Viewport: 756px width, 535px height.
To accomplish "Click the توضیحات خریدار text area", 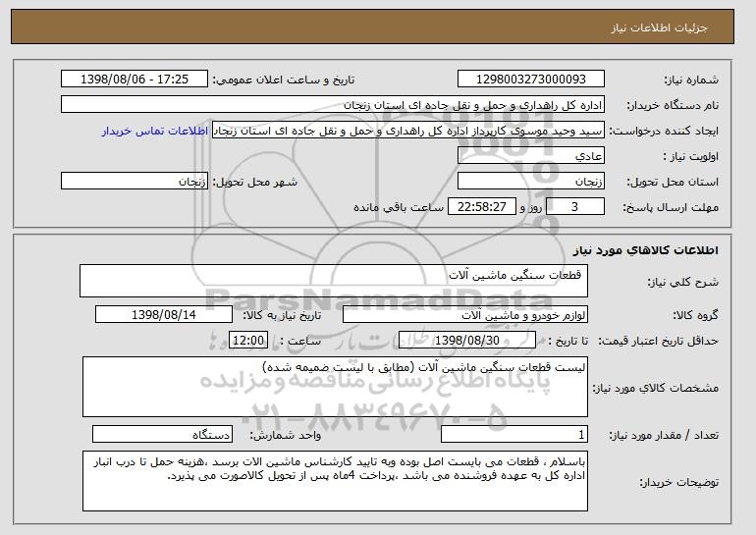I will pos(335,481).
